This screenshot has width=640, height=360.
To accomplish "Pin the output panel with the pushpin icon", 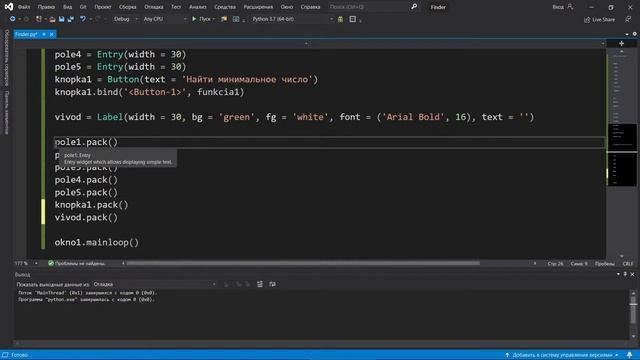I will (x=625, y=274).
